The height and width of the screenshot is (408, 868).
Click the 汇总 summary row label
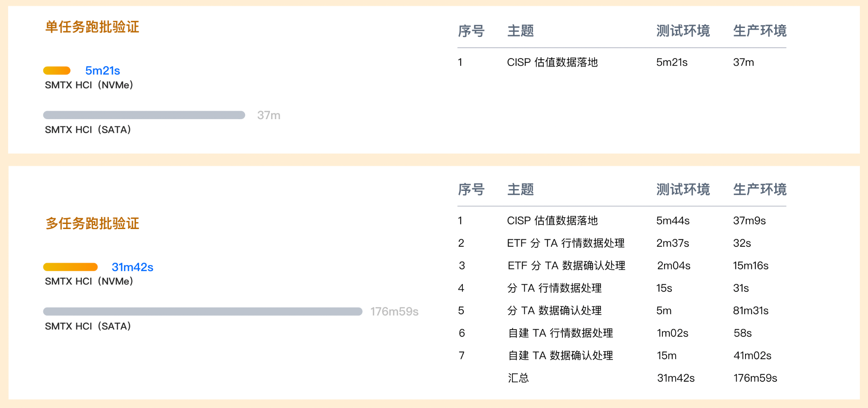(518, 378)
